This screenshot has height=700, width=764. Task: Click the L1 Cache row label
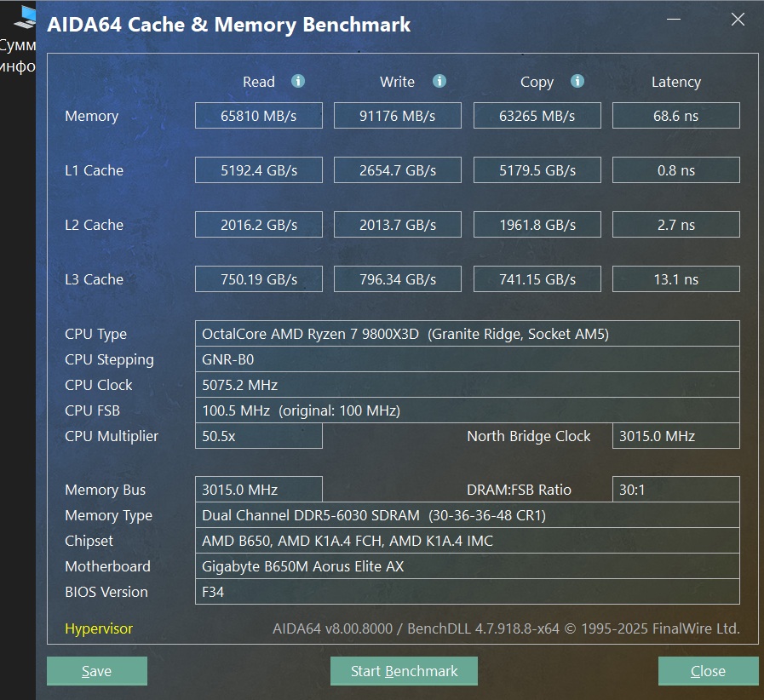[94, 170]
